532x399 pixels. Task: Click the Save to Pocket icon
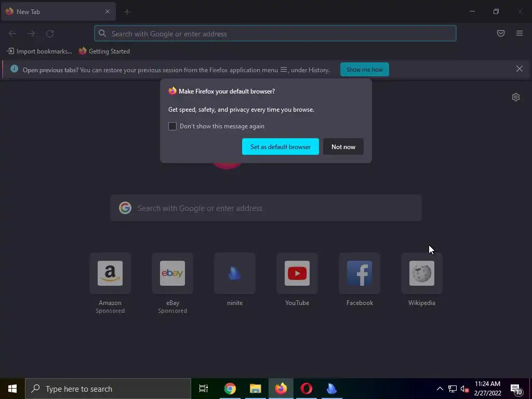[x=500, y=33]
